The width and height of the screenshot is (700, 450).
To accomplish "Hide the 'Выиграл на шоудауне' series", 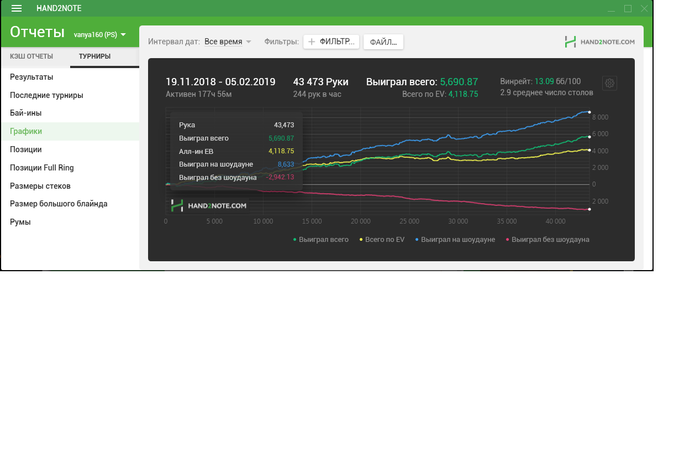I will tap(455, 240).
